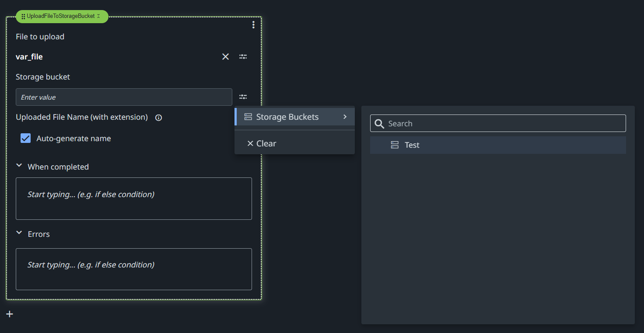This screenshot has width=644, height=333.
Task: Click the drag handle on the block tag
Action: (22, 16)
